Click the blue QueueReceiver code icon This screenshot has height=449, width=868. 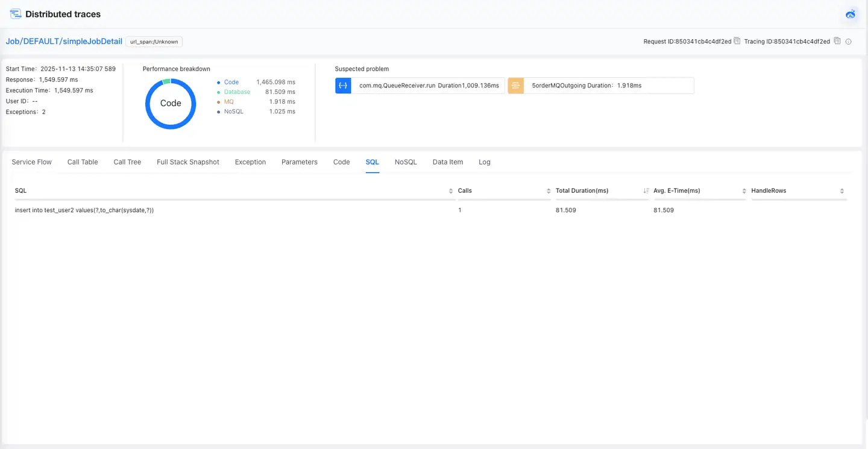[x=343, y=86]
